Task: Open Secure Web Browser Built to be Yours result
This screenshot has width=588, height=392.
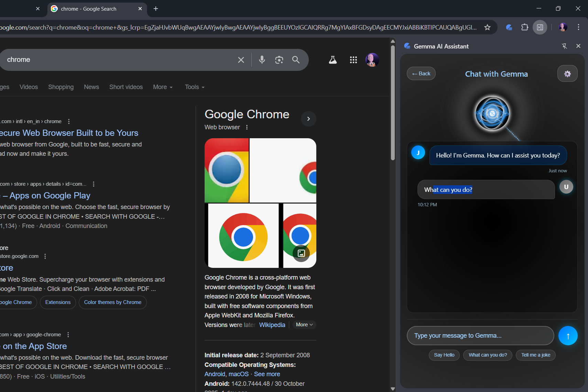Action: [69, 133]
